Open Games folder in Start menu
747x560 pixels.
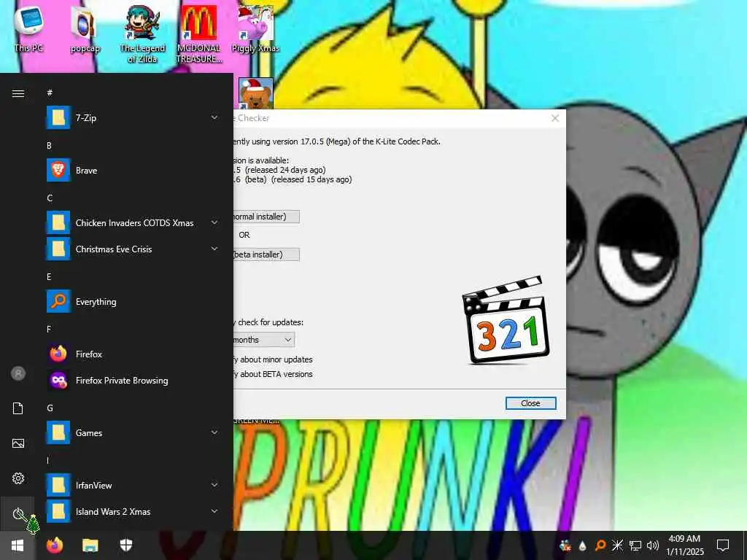[x=133, y=433]
